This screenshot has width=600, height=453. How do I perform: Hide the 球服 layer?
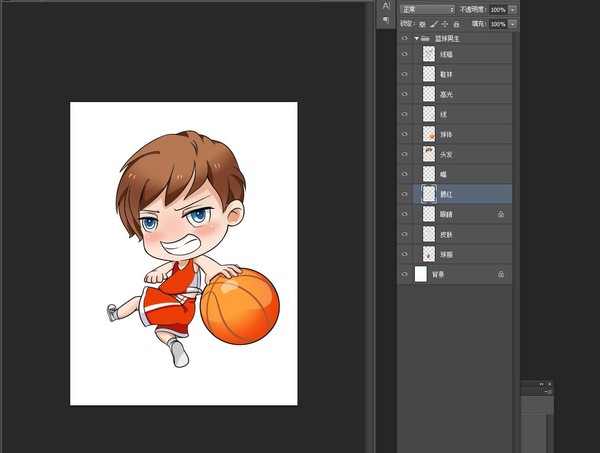coord(404,254)
